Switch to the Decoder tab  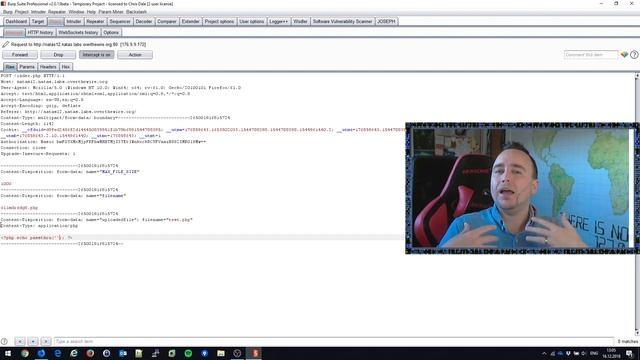[144, 22]
